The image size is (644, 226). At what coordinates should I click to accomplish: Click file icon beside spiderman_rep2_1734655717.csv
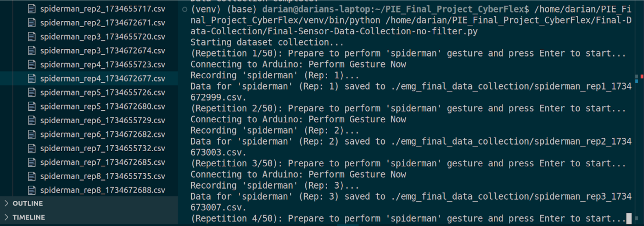[x=32, y=9]
